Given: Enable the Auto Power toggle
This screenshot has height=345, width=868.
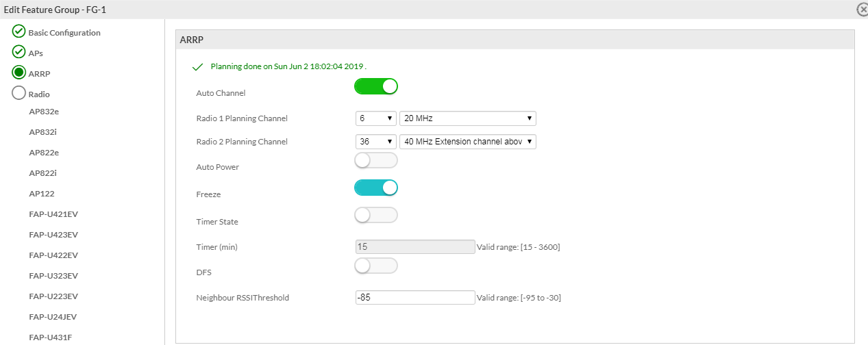Looking at the screenshot, I should 375,160.
